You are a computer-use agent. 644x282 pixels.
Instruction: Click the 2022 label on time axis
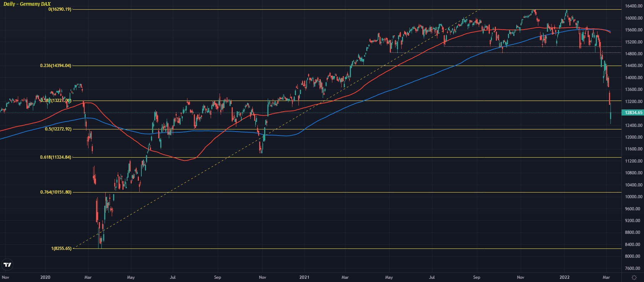coord(564,277)
